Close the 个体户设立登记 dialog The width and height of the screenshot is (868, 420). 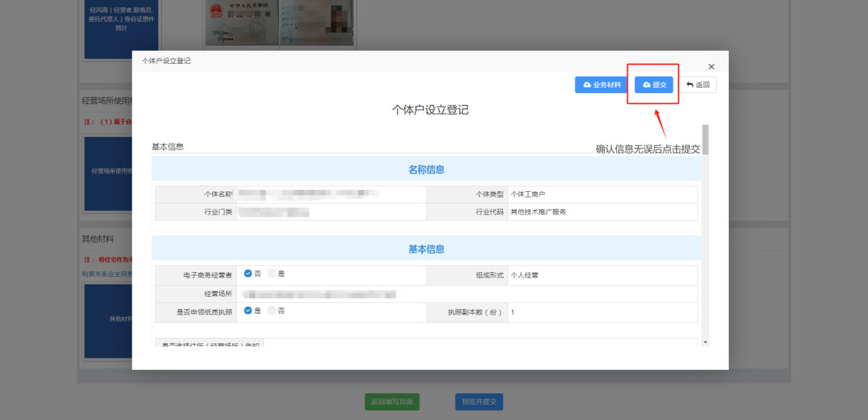click(711, 66)
